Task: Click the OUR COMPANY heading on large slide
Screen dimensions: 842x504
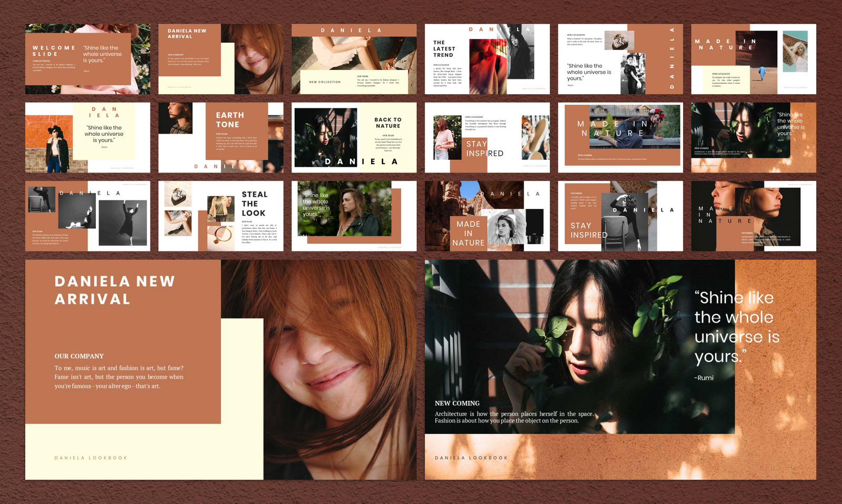Action: pos(79,356)
